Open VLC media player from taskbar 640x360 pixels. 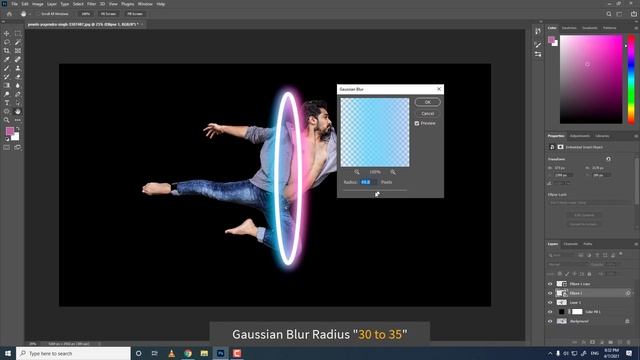pos(171,353)
